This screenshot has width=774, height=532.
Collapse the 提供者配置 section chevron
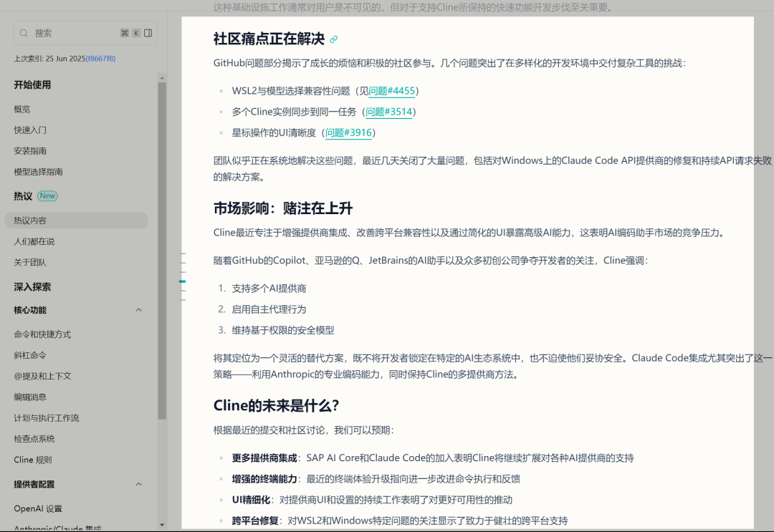tap(139, 484)
